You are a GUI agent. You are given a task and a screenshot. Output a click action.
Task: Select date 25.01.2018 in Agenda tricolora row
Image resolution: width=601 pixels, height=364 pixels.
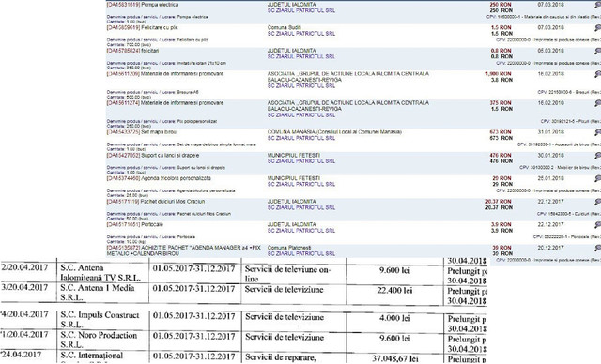click(x=550, y=178)
